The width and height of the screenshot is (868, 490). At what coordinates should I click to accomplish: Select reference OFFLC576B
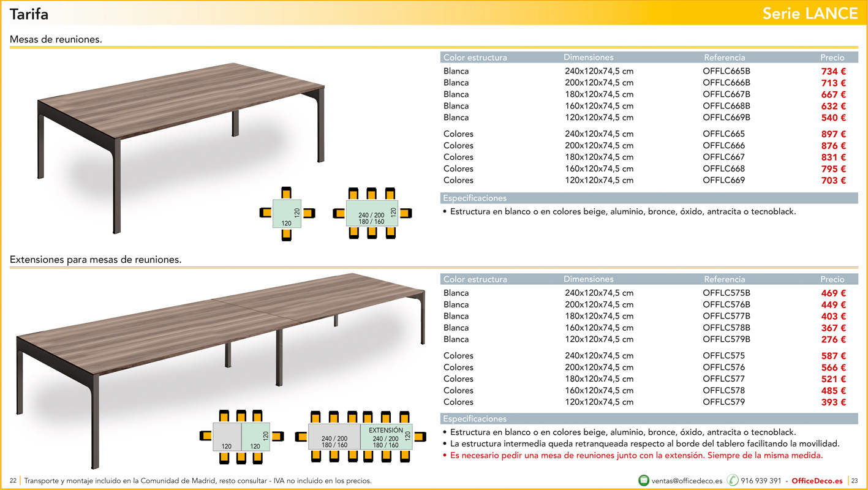click(726, 304)
